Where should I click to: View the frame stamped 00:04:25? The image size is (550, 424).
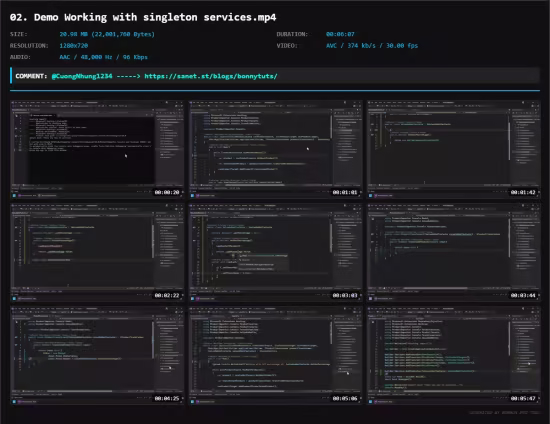97,355
